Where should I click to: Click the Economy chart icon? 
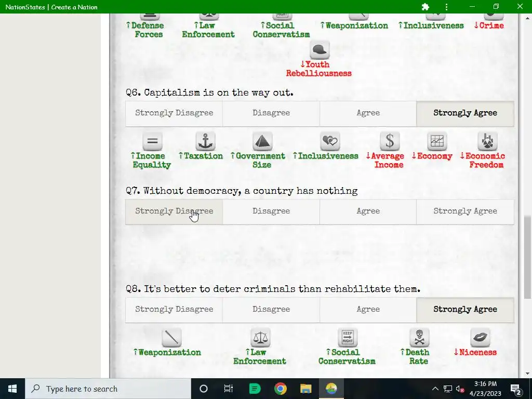(x=437, y=141)
